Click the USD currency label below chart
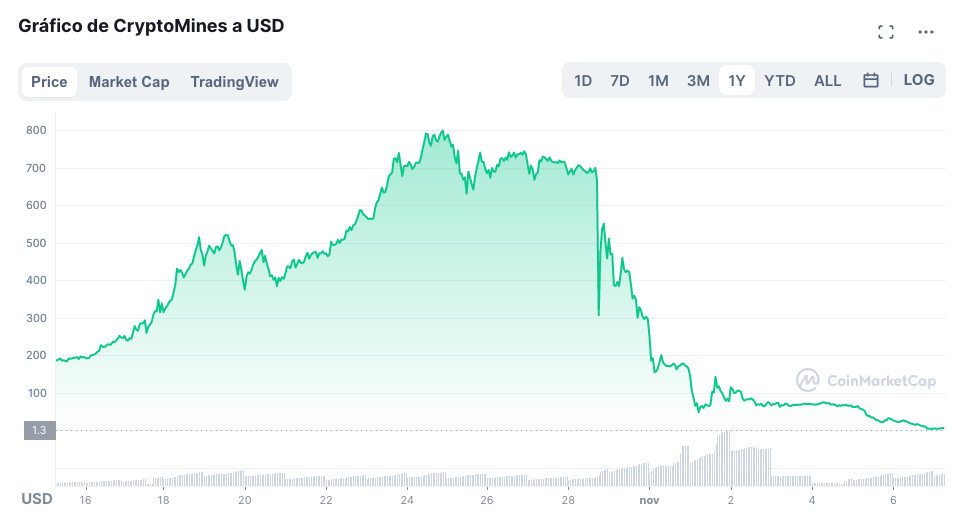Image resolution: width=970 pixels, height=512 pixels. tap(37, 498)
